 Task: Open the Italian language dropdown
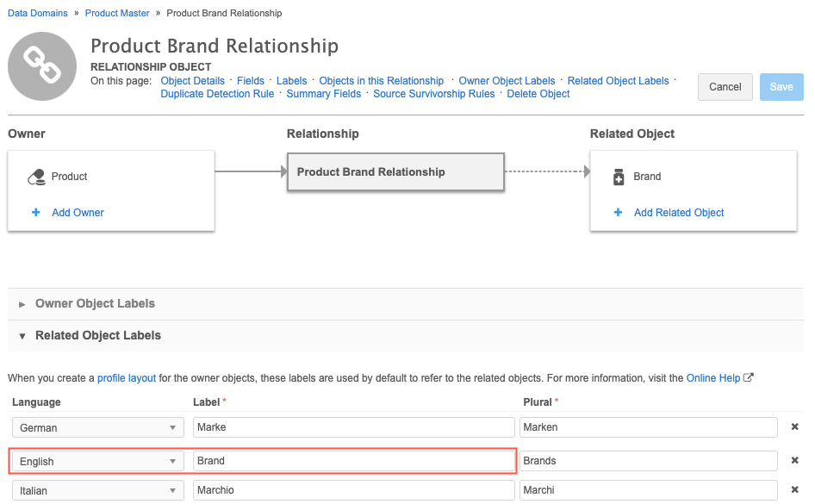click(x=97, y=490)
